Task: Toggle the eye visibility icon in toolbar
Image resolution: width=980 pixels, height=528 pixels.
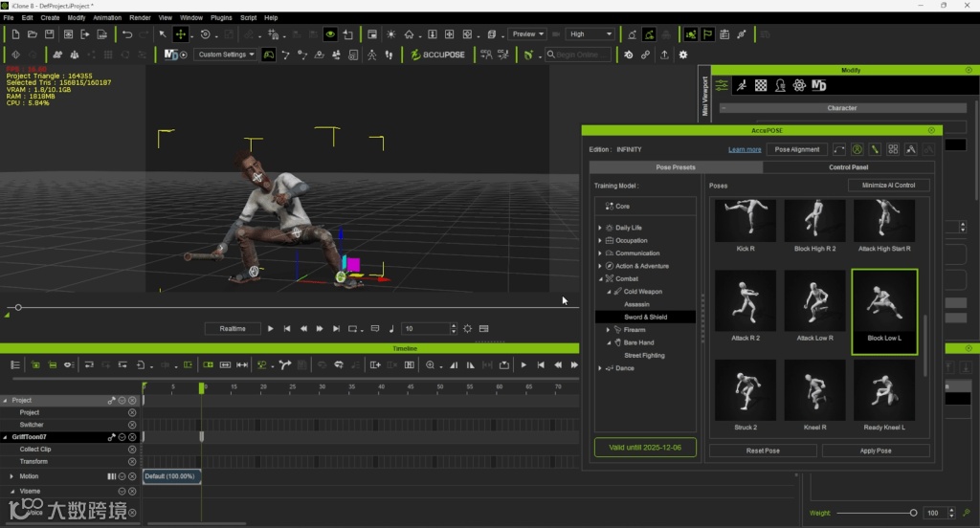Action: (x=330, y=34)
